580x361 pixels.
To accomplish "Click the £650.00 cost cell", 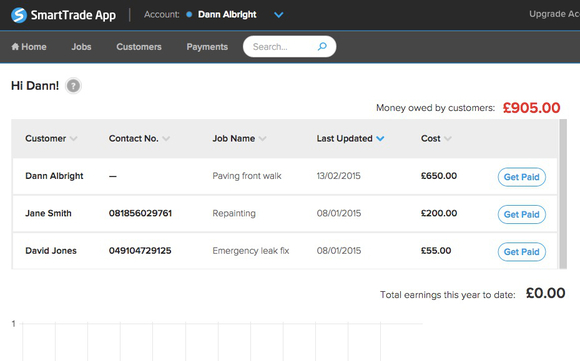I will tap(439, 176).
